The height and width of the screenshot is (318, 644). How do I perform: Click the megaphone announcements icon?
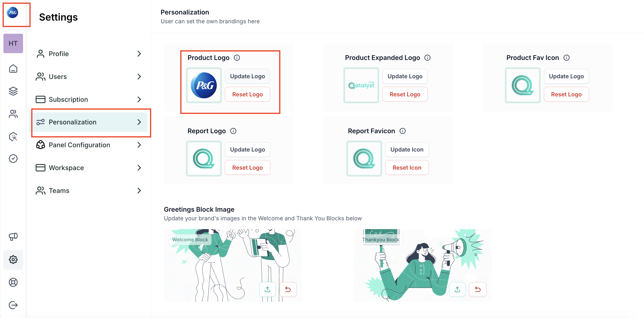13,236
